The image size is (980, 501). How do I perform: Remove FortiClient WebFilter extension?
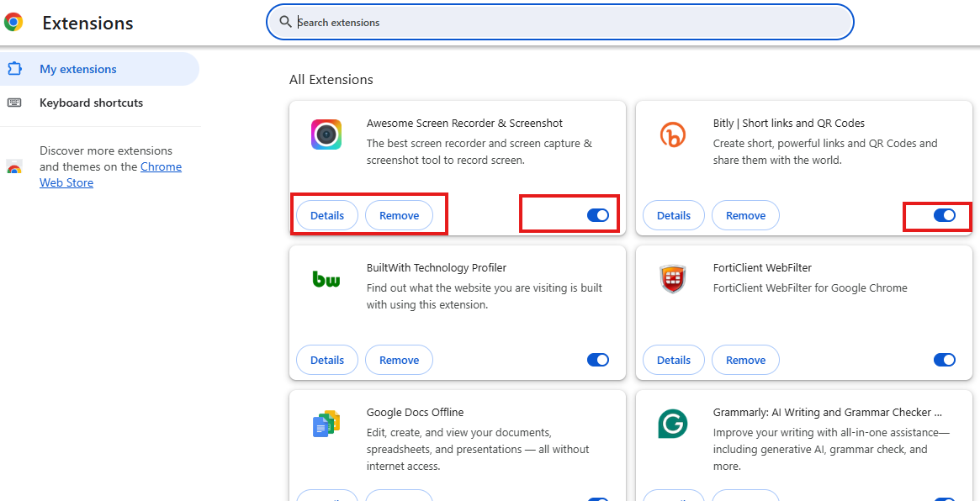[x=745, y=360]
